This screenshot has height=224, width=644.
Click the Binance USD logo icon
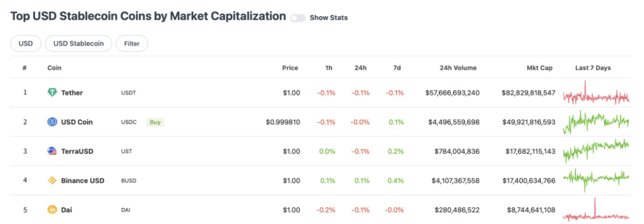tap(52, 181)
